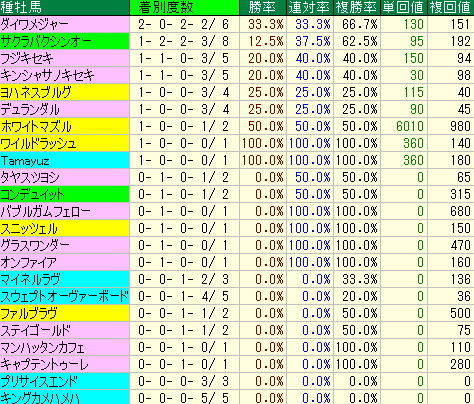Select the ダイワメジャー sire row
The width and height of the screenshot is (474, 404).
(x=237, y=24)
